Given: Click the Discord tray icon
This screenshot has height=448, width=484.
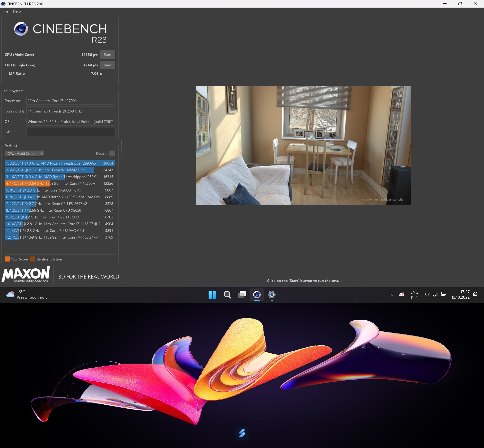Looking at the screenshot, I should [402, 294].
